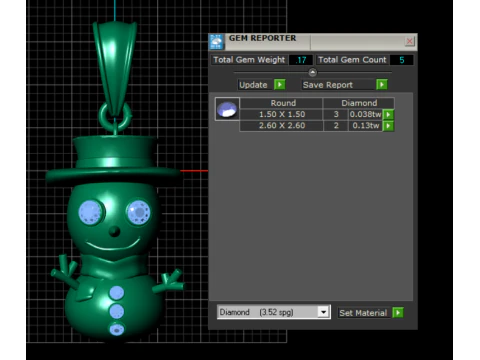Click the Total Gem Weight label
This screenshot has height=360, width=480.
coord(249,60)
